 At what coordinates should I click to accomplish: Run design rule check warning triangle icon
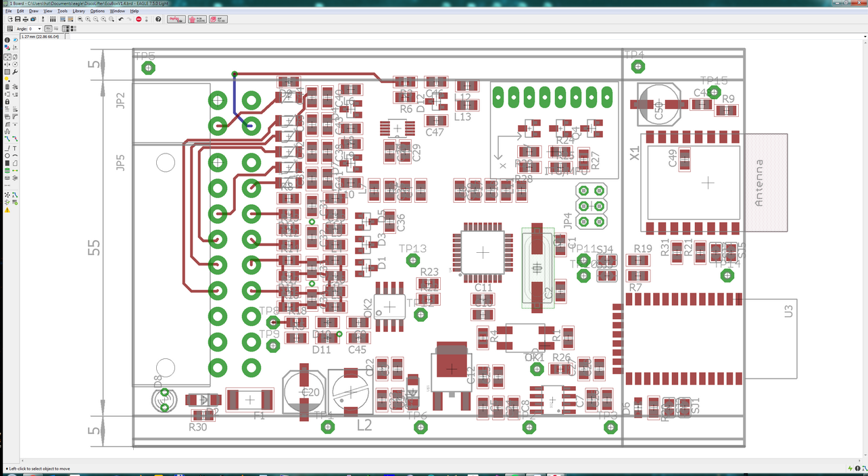click(x=7, y=210)
